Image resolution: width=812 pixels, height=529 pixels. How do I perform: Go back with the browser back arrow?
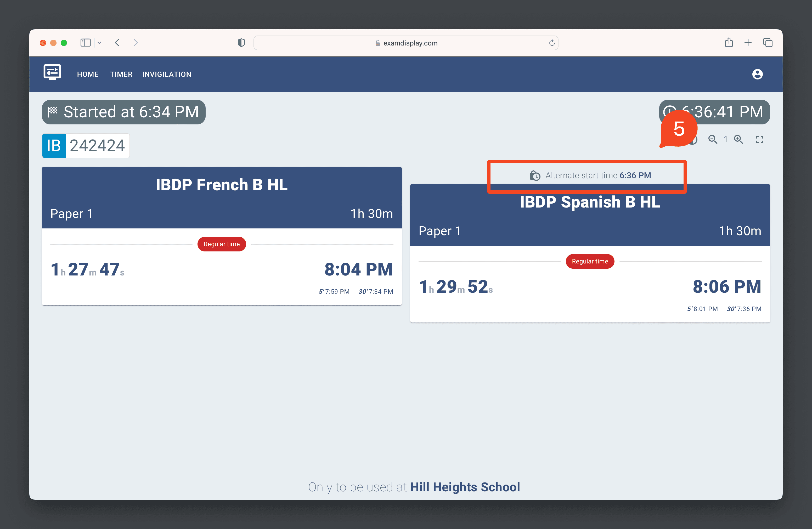(x=117, y=43)
